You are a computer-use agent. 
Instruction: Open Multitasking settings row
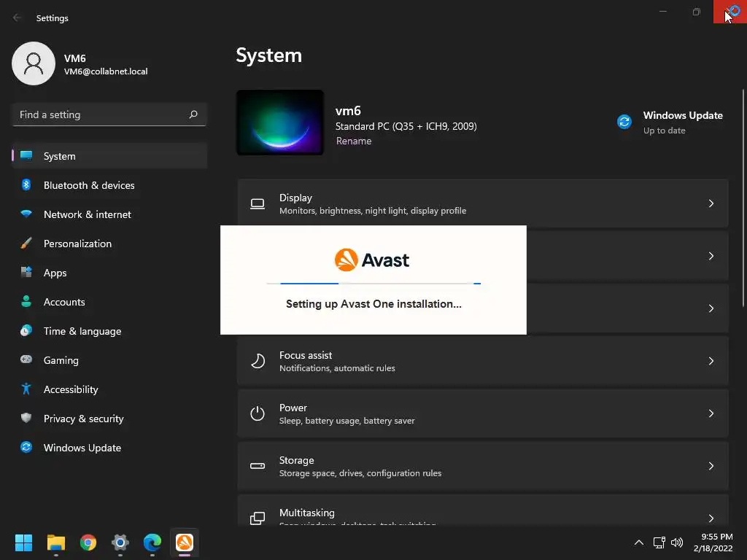coord(483,510)
